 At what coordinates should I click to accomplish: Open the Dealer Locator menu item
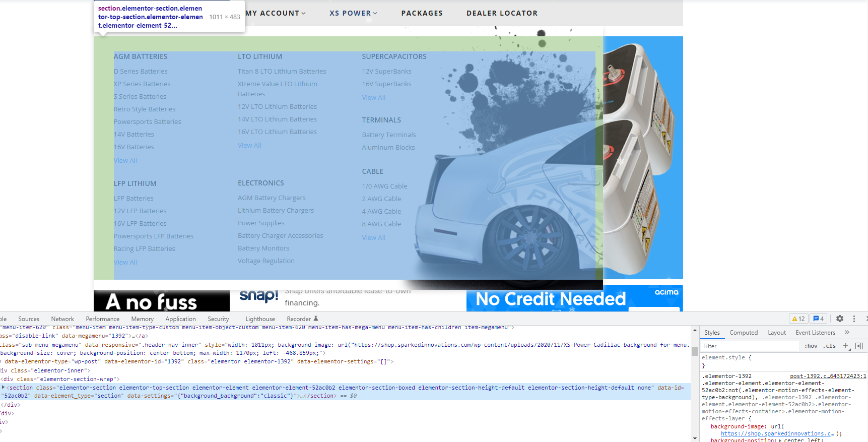point(502,13)
